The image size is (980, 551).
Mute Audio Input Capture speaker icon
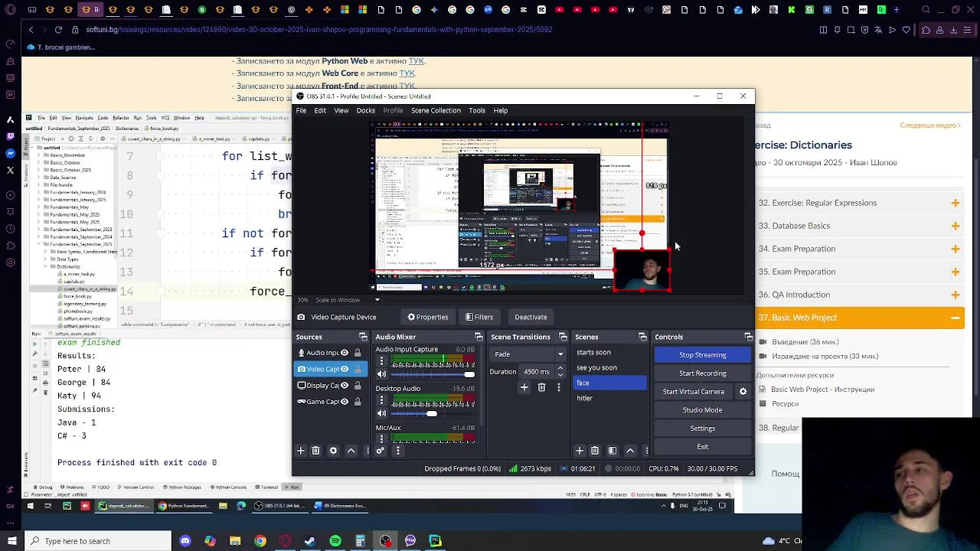381,374
